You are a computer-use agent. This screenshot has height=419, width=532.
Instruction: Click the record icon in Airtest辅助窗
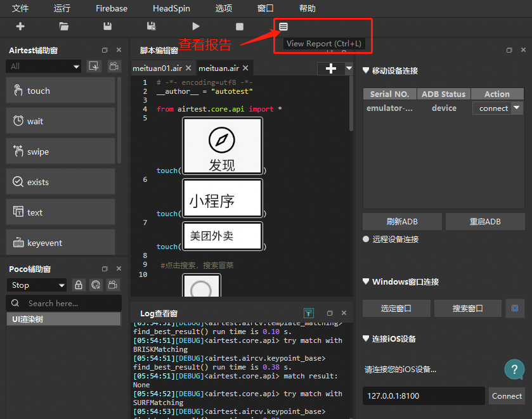point(114,66)
